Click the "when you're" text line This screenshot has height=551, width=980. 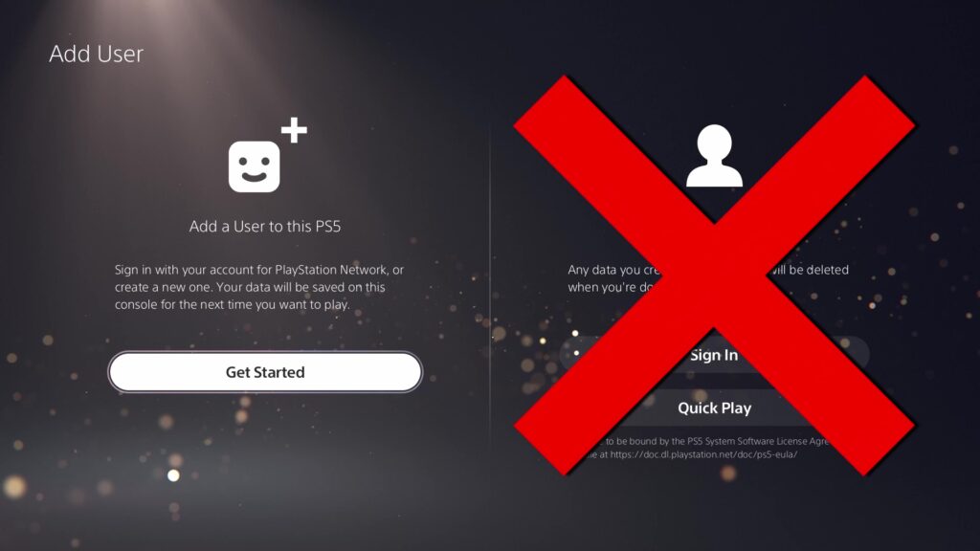pos(601,287)
